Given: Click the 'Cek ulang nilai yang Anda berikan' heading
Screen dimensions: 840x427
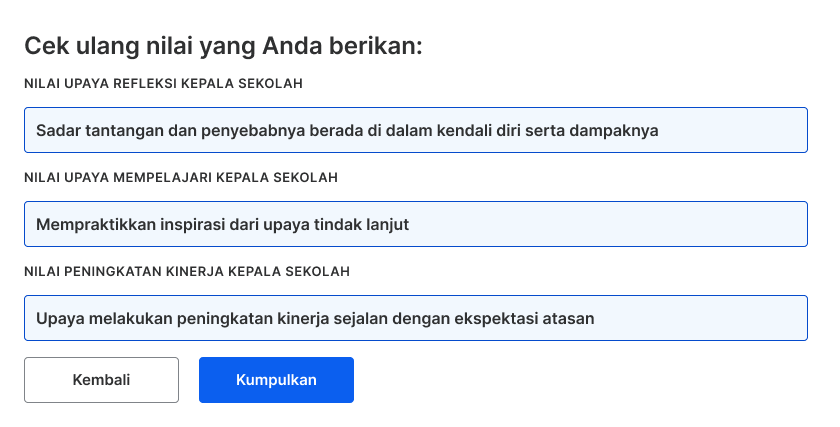Looking at the screenshot, I should (x=223, y=46).
